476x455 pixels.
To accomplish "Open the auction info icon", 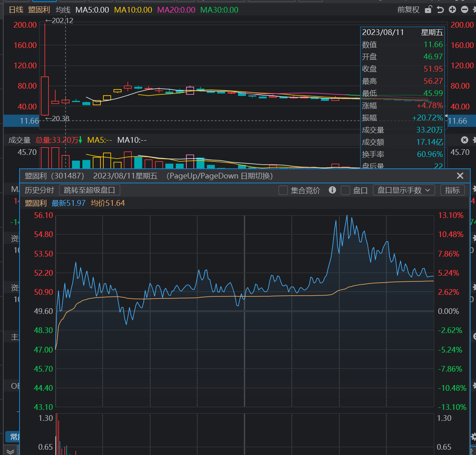I will tap(332, 190).
